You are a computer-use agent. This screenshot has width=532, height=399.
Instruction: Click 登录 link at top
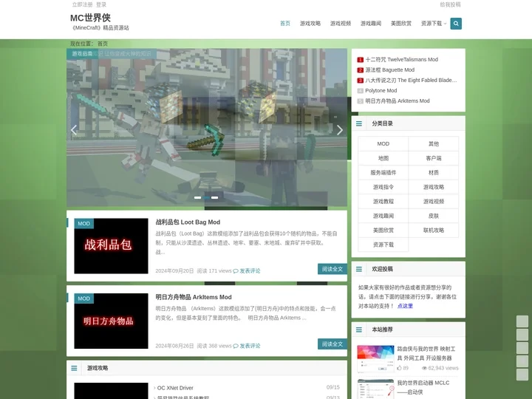point(101,4)
